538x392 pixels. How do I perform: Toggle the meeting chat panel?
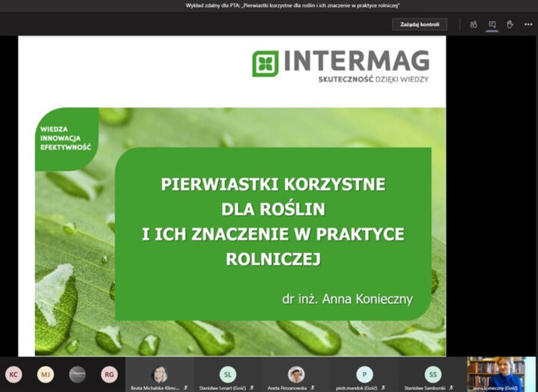coord(492,25)
